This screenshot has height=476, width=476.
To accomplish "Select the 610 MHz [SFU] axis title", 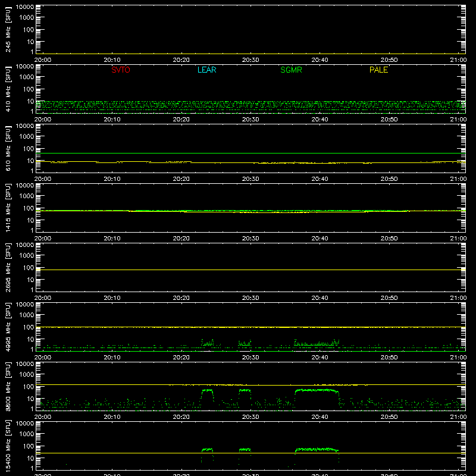I will pyautogui.click(x=8, y=149).
